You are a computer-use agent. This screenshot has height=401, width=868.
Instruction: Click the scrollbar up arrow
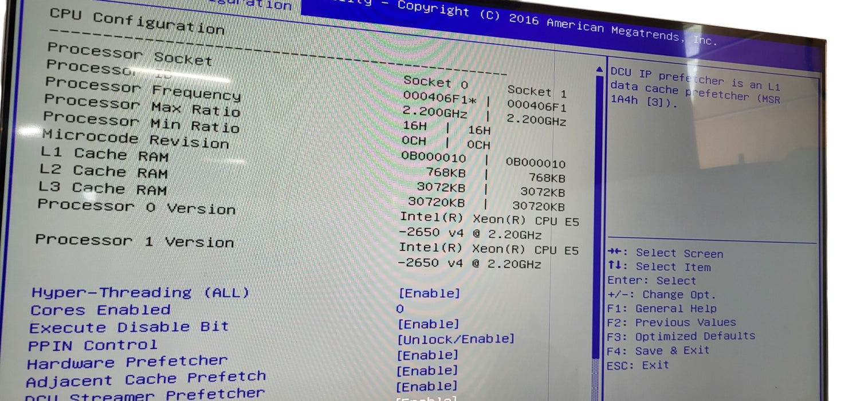tap(599, 70)
